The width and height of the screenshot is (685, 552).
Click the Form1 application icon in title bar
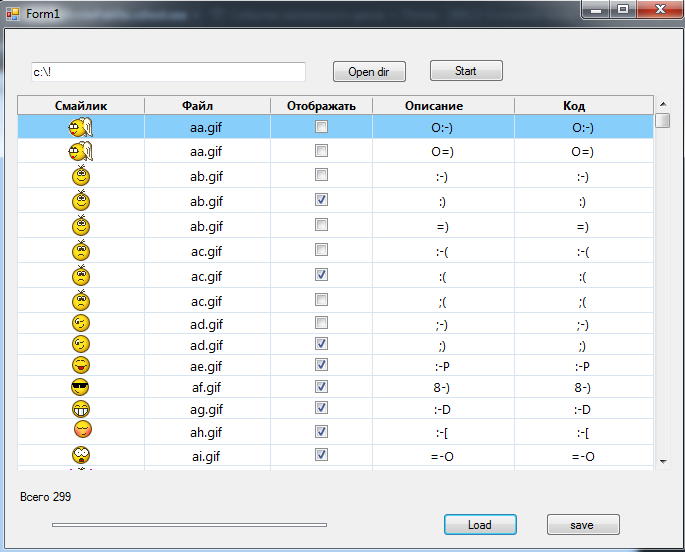tap(13, 13)
